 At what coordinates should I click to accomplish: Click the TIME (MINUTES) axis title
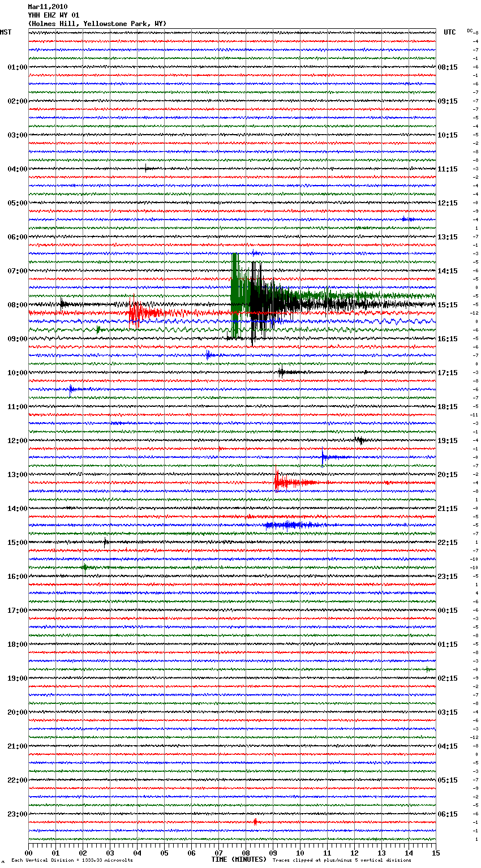(x=239, y=860)
